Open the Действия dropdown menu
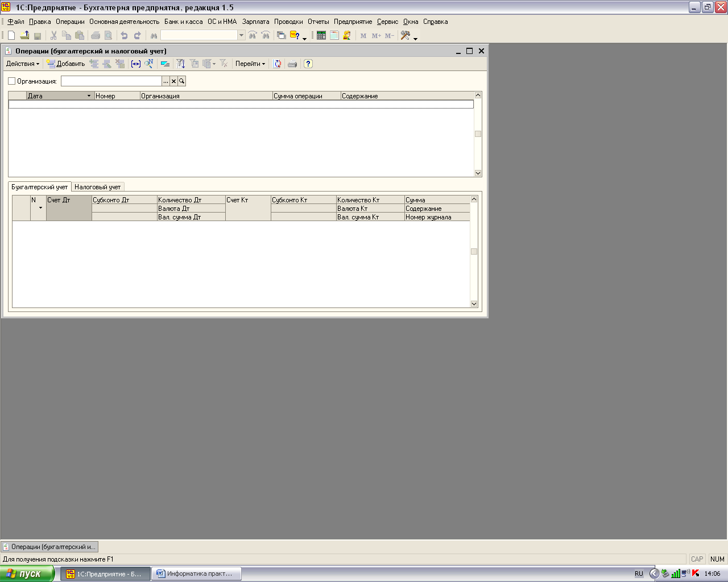 (23, 64)
